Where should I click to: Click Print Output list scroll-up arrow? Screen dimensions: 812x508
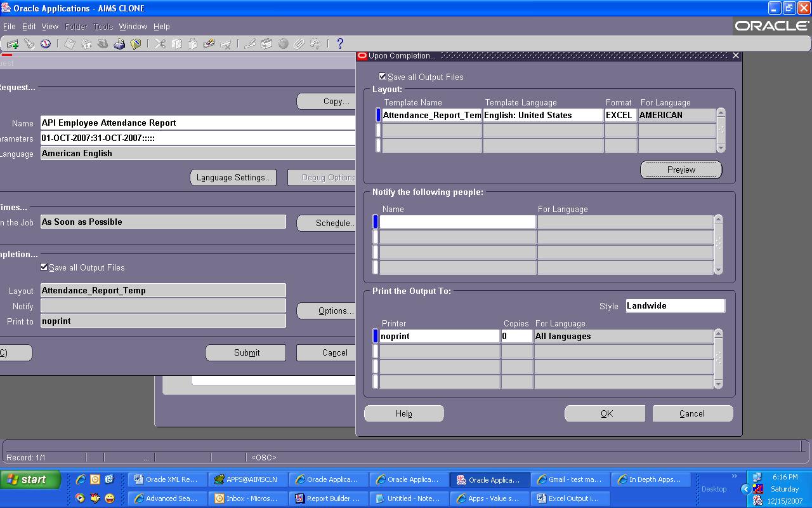point(719,333)
